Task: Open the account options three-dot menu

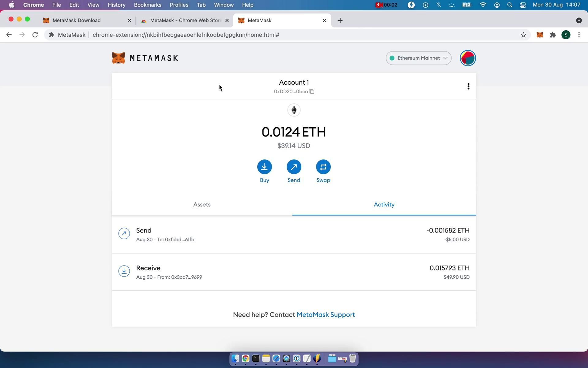Action: click(468, 86)
